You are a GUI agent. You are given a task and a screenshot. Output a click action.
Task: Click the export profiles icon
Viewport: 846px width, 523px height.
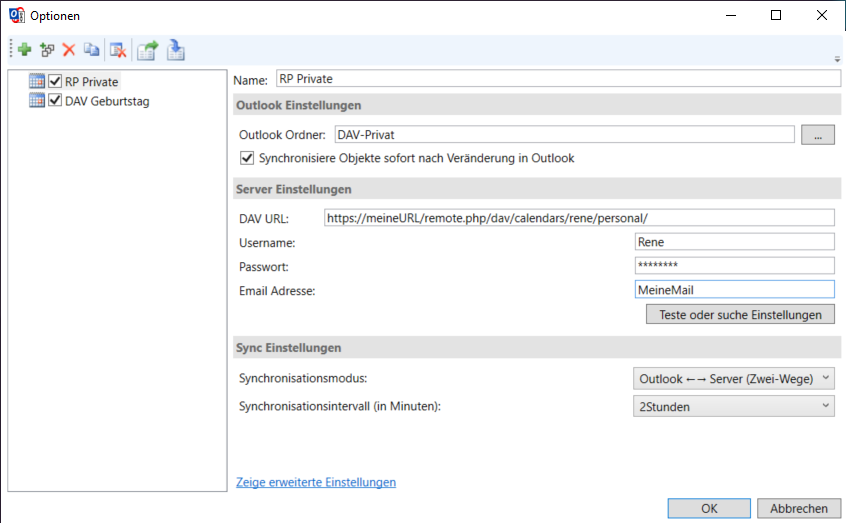148,49
